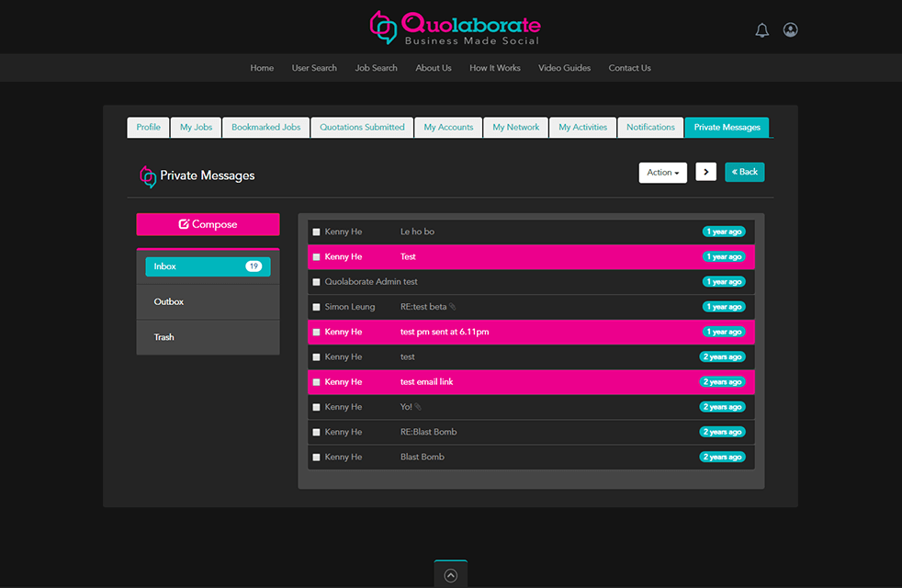This screenshot has width=902, height=588.
Task: Click the Private Messages heading logo icon
Action: (x=147, y=176)
